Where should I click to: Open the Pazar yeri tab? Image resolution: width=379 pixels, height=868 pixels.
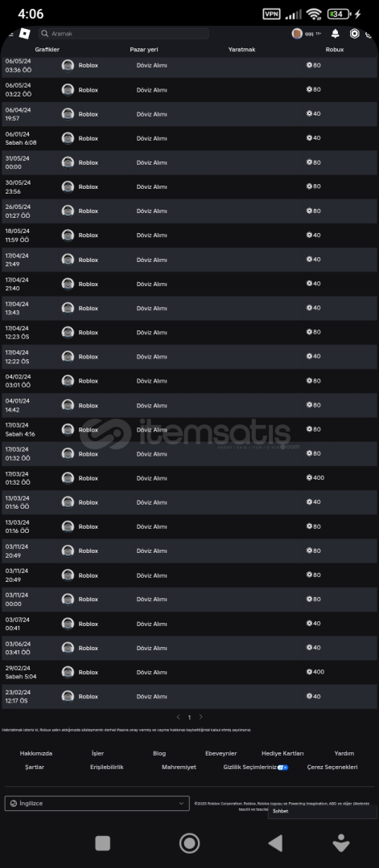click(144, 49)
